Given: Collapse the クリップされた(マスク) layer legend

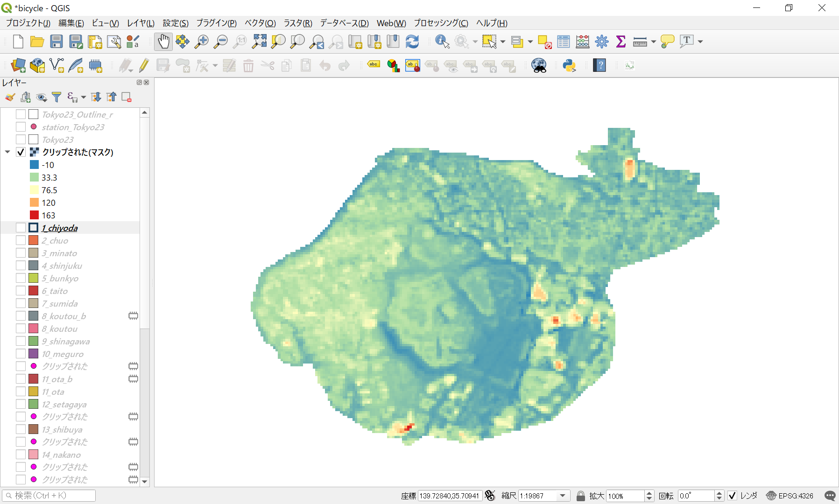Looking at the screenshot, I should pyautogui.click(x=7, y=152).
